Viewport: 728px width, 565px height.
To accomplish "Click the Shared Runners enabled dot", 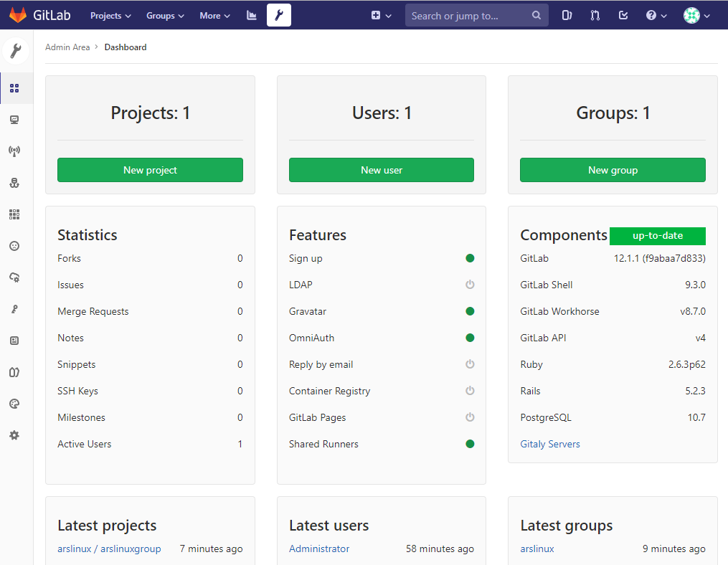I will point(470,444).
